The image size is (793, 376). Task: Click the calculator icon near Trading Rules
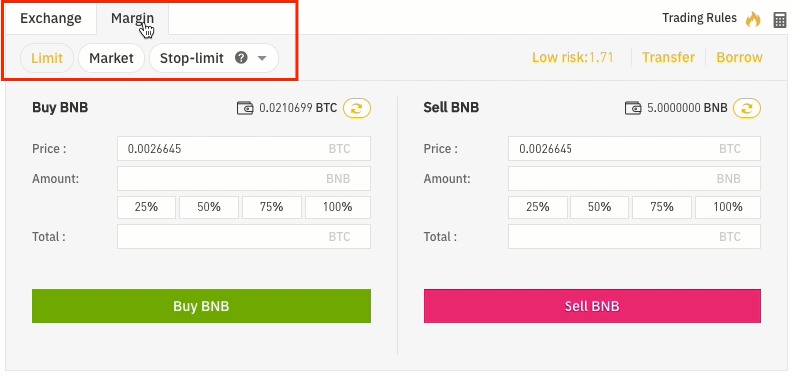coord(780,20)
